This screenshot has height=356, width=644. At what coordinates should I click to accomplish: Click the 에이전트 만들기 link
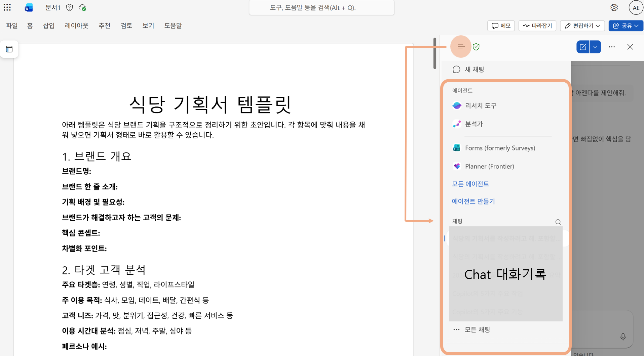click(473, 201)
